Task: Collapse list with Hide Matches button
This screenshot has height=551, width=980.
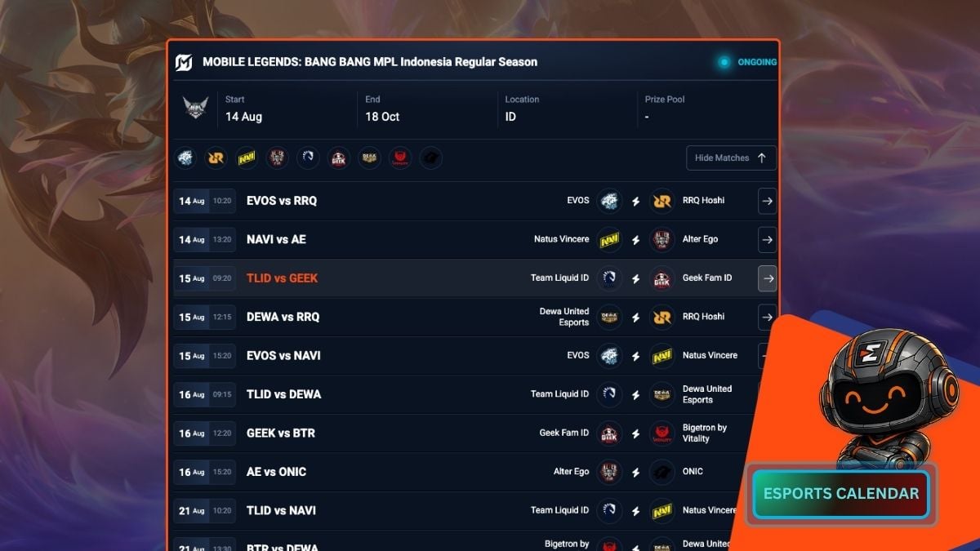Action: 731,158
